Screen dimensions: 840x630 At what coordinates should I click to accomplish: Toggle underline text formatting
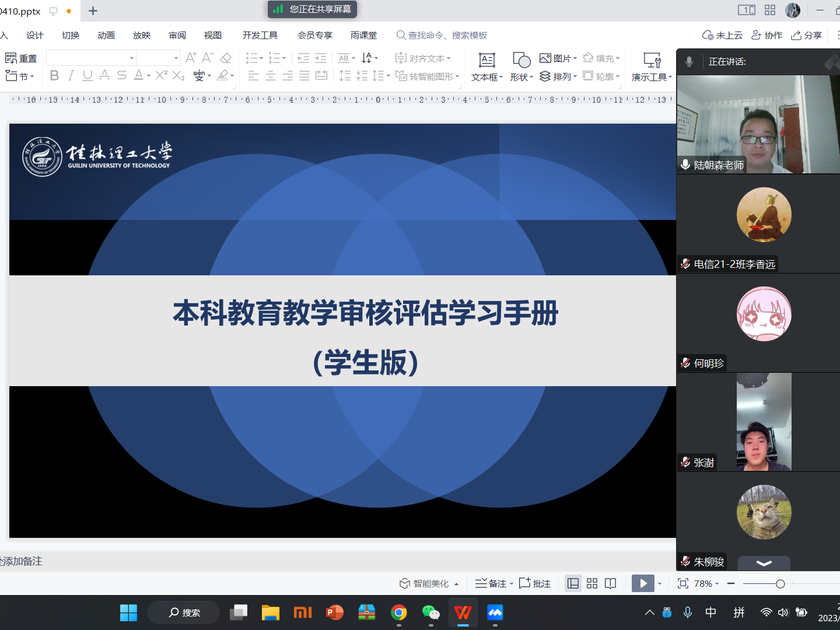(87, 75)
